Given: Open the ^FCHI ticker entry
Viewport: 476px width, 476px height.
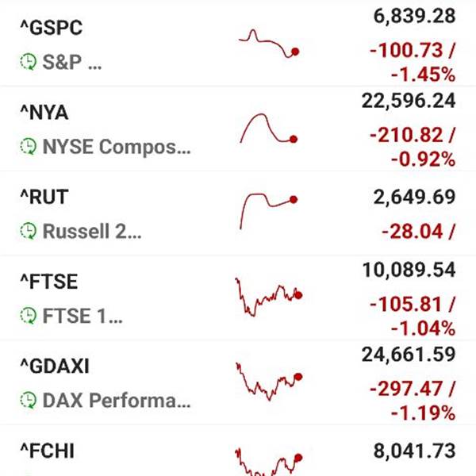Looking at the screenshot, I should click(x=48, y=451).
